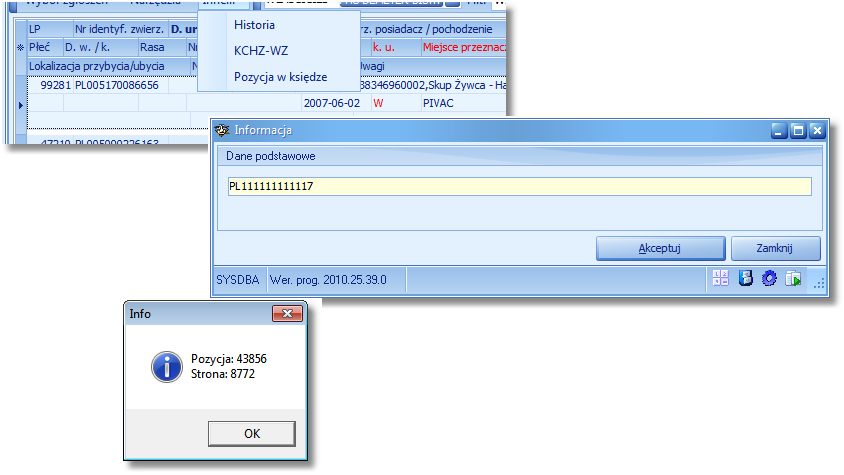Open the blue gear settings icon
The width and height of the screenshot is (844, 475).
click(769, 278)
